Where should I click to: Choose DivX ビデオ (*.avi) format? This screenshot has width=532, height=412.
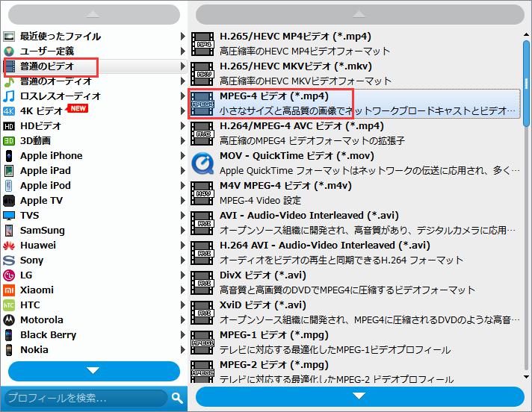click(355, 283)
